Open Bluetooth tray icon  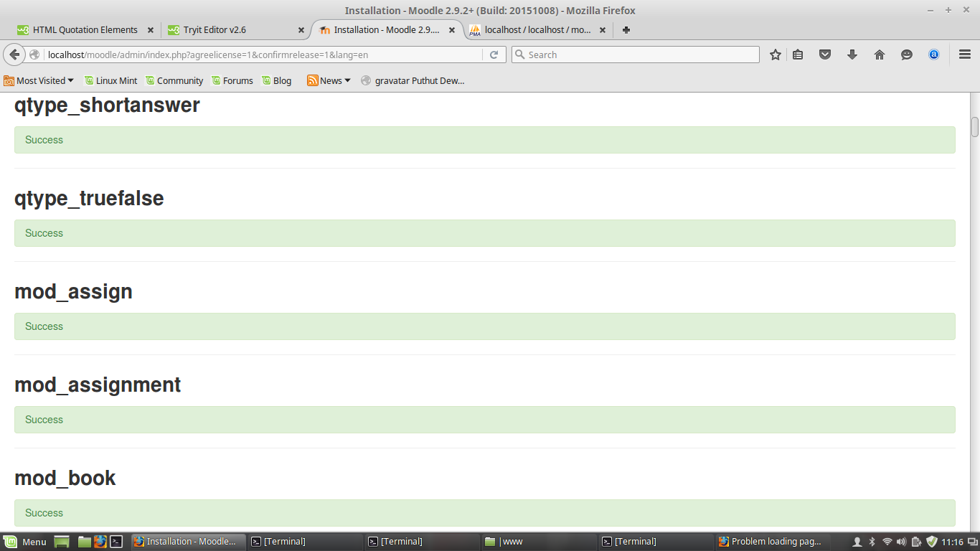(x=872, y=542)
